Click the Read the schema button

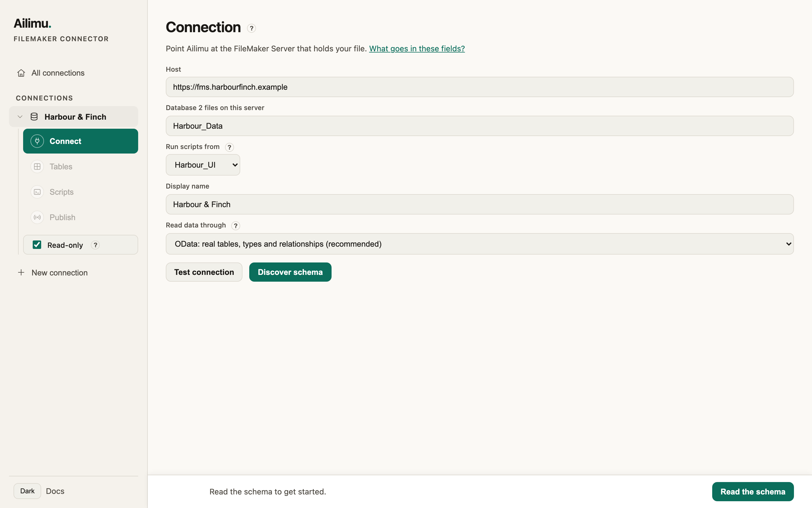click(753, 492)
